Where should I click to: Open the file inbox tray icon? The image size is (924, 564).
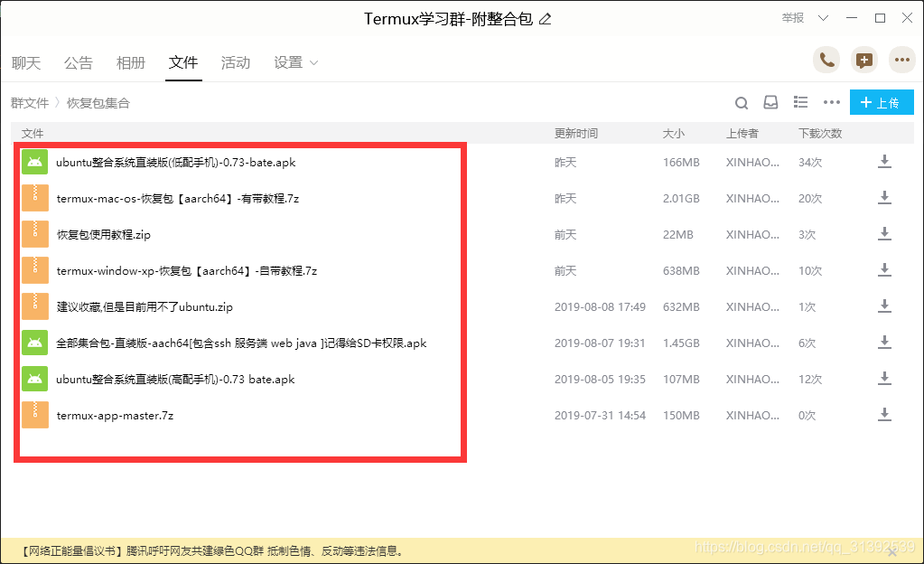(770, 103)
